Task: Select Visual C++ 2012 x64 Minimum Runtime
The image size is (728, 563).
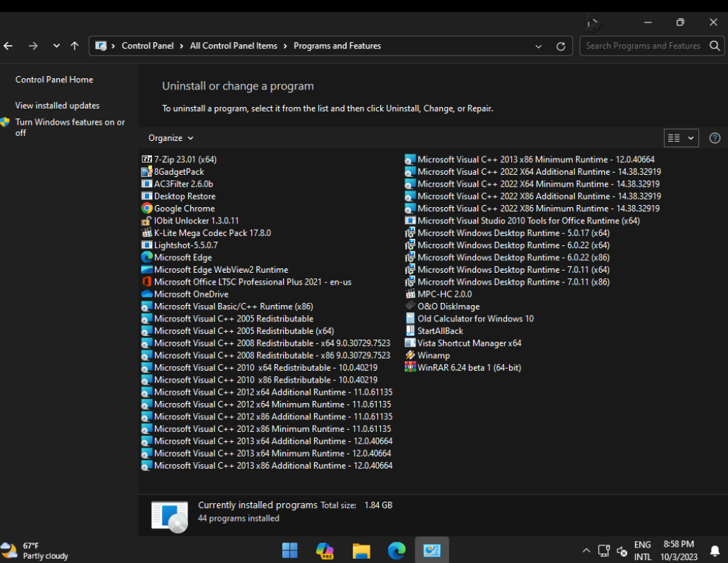Action: click(267, 404)
